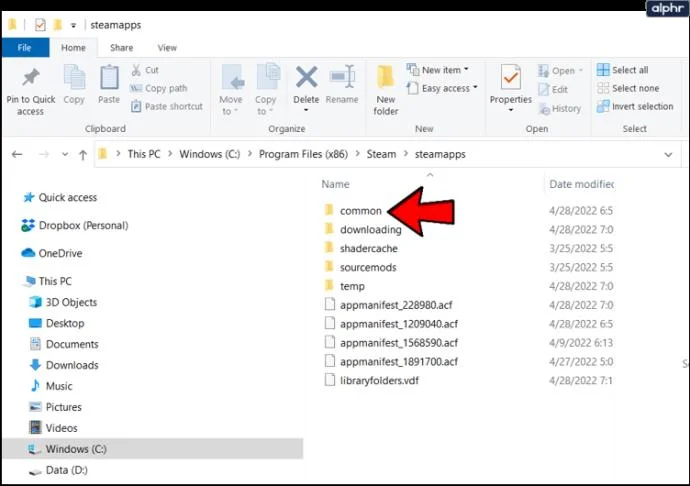Image resolution: width=690 pixels, height=486 pixels.
Task: Open Data (D:) drive in sidebar
Action: click(66, 470)
